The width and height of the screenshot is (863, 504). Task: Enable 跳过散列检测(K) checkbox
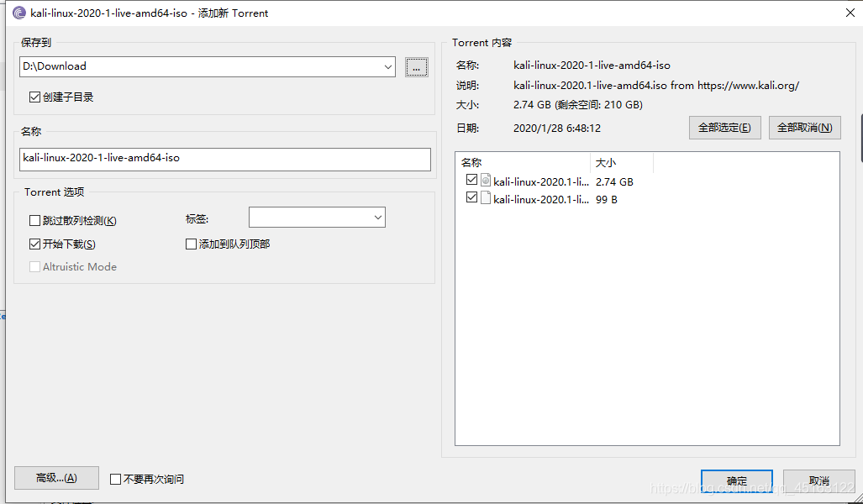click(34, 221)
